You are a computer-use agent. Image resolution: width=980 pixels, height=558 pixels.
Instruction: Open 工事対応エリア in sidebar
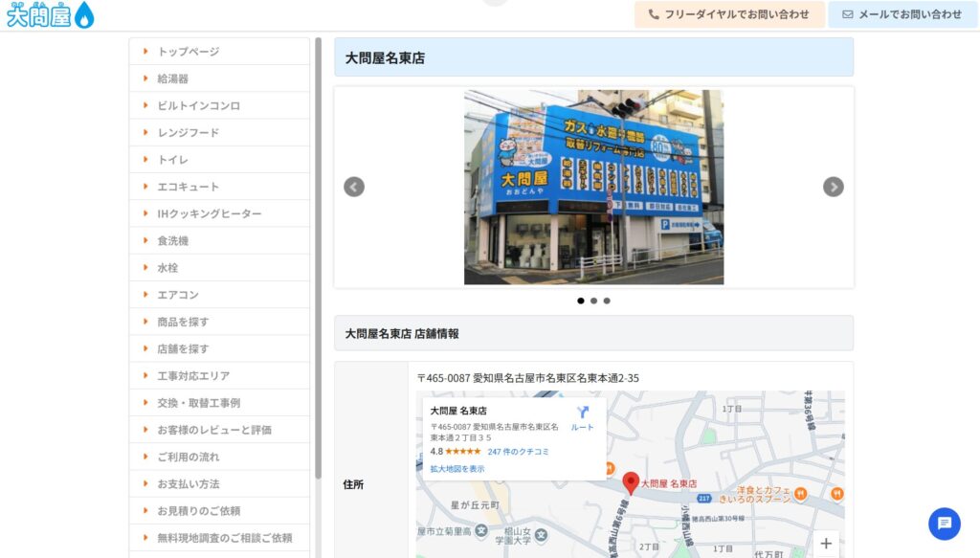tap(219, 375)
